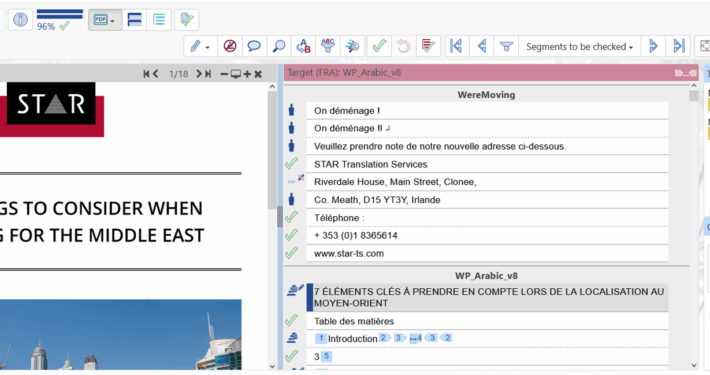Click the '7 ÉLÉMENTS CLÉS' active segment
The image size is (710, 375).
[x=487, y=298]
